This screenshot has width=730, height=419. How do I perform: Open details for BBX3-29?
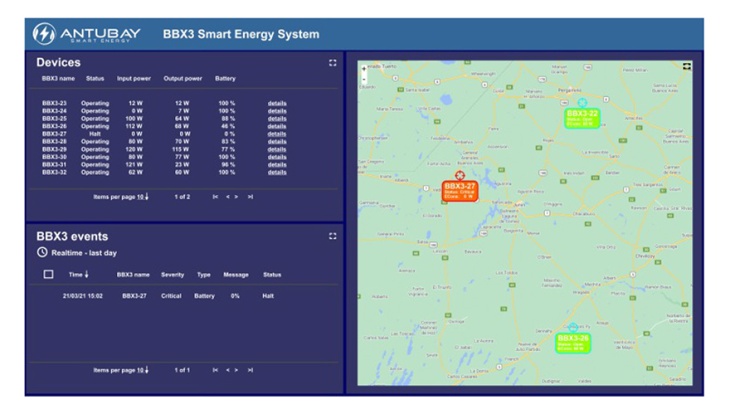(x=277, y=149)
